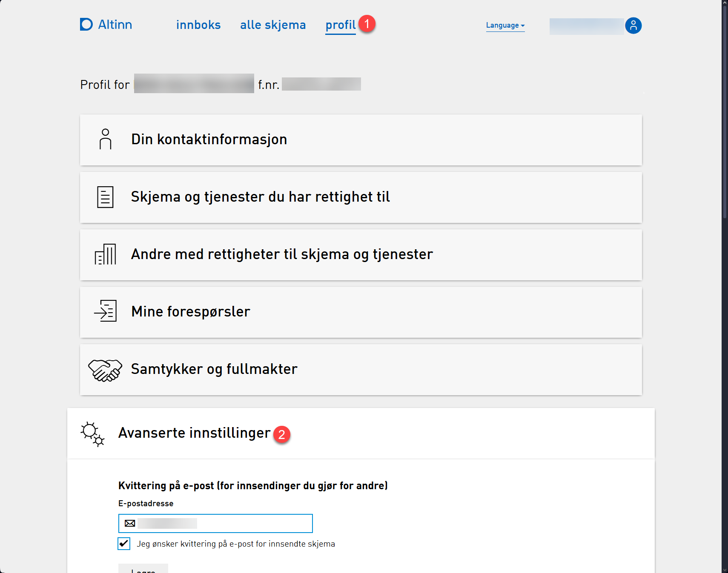Expand Skjema og tjenester du har rettighet til
The width and height of the screenshot is (728, 573).
[x=260, y=197]
